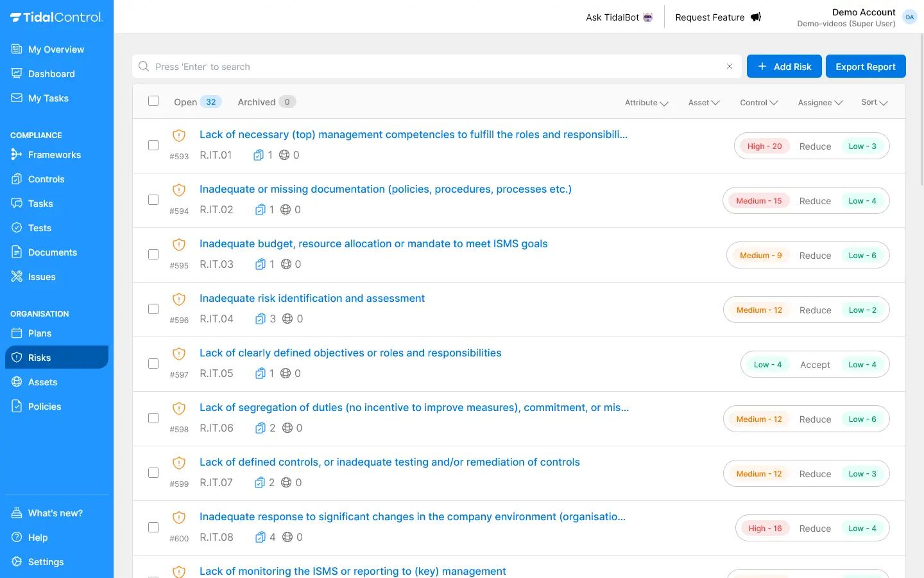Open the Assignee filter dropdown
Image resolution: width=924 pixels, height=578 pixels.
coord(819,103)
